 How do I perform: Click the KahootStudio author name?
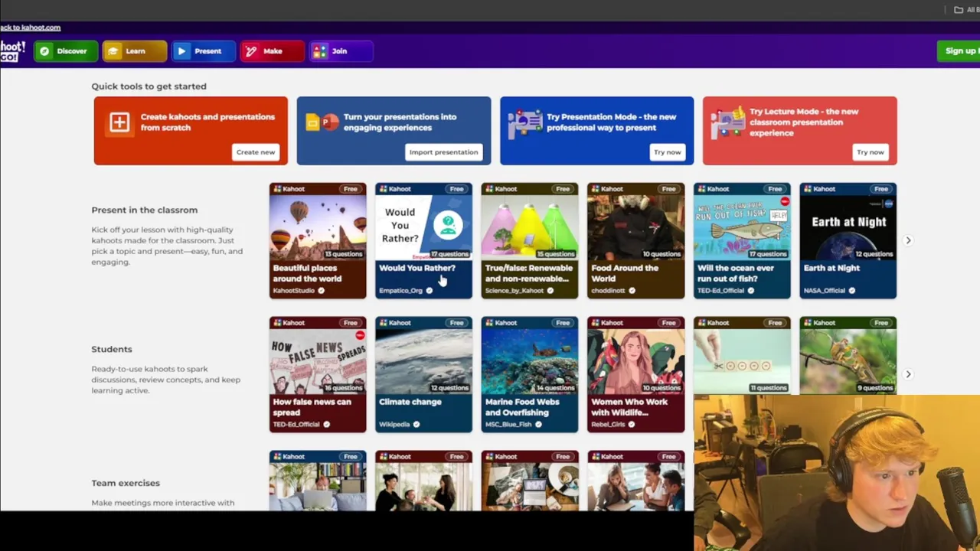(293, 291)
